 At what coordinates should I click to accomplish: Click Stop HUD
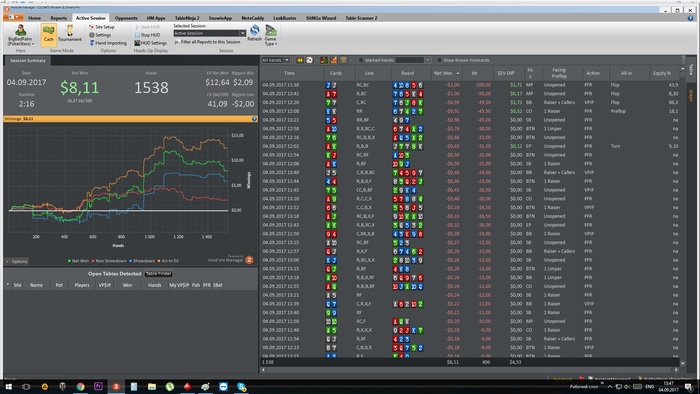(x=147, y=35)
